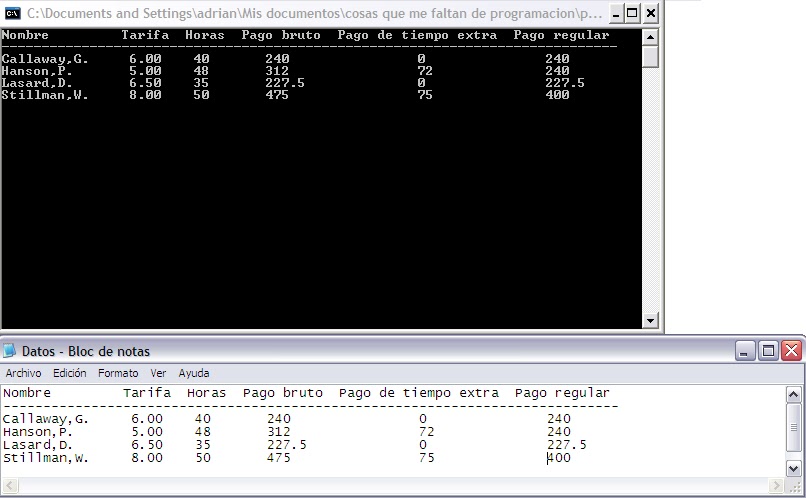Click 'Tarifa' header in console
The image size is (806, 498).
point(145,35)
